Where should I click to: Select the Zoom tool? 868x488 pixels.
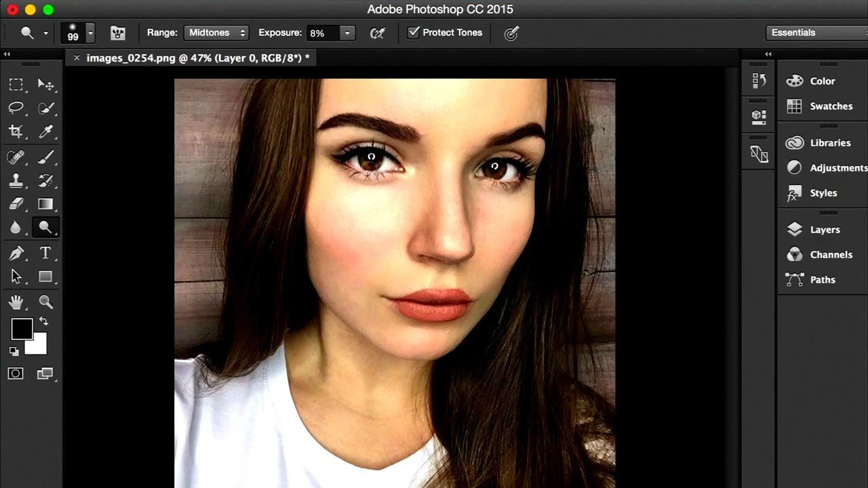pyautogui.click(x=45, y=302)
